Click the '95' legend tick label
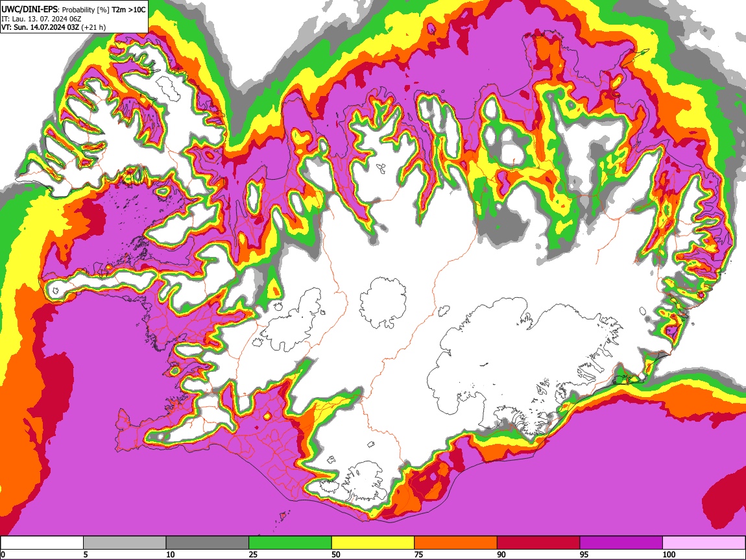746x560 pixels. [x=584, y=554]
